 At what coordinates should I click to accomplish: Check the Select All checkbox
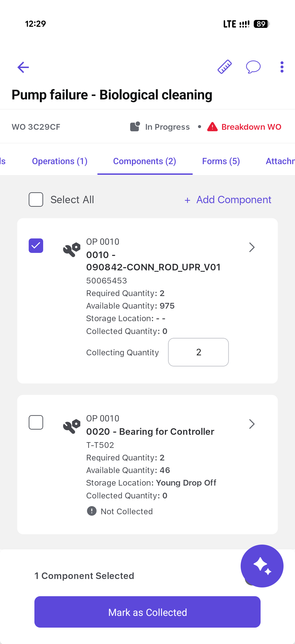coord(36,199)
